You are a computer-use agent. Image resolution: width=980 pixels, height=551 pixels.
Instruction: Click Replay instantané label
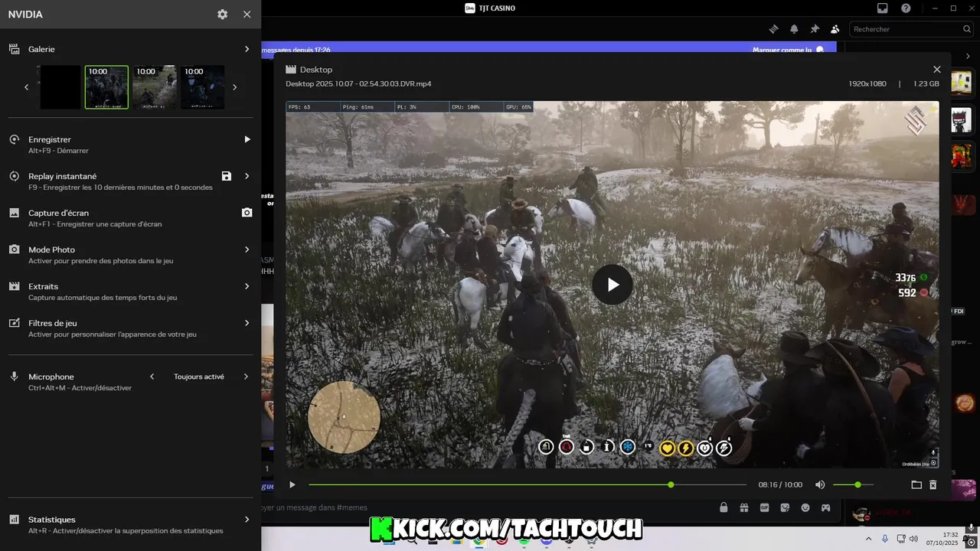63,176
